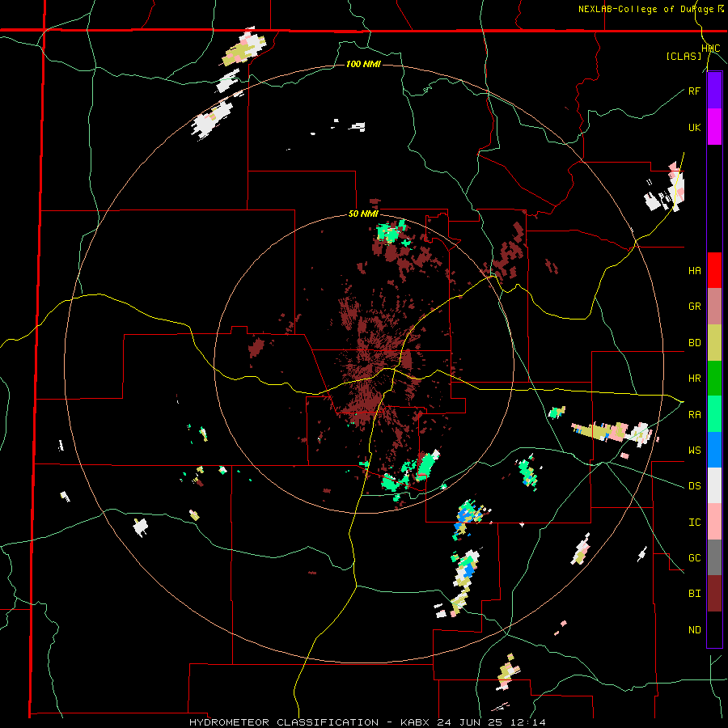The height and width of the screenshot is (728, 728).
Task: Click the 100 NMI range ring label
Action: pos(363,64)
